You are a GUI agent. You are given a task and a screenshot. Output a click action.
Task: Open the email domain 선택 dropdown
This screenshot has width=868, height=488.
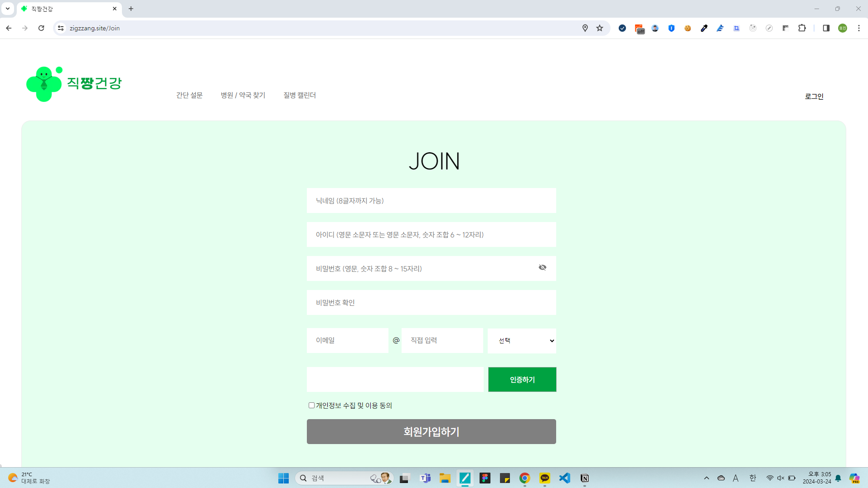coord(522,341)
